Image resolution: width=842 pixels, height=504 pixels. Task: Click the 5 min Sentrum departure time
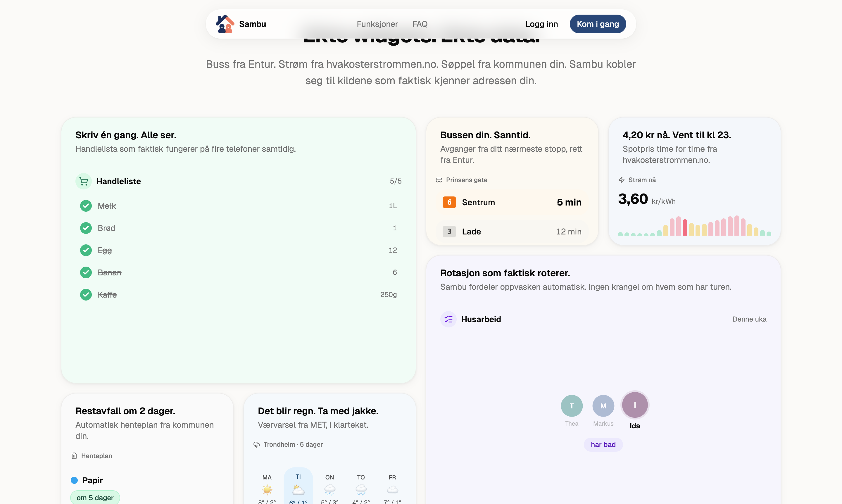click(569, 202)
